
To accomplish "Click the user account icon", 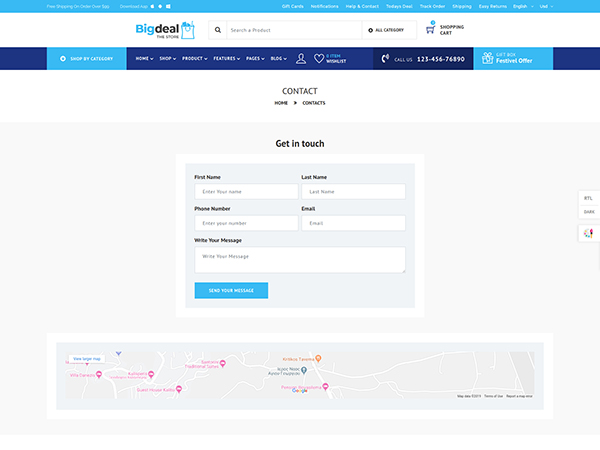I will point(301,59).
